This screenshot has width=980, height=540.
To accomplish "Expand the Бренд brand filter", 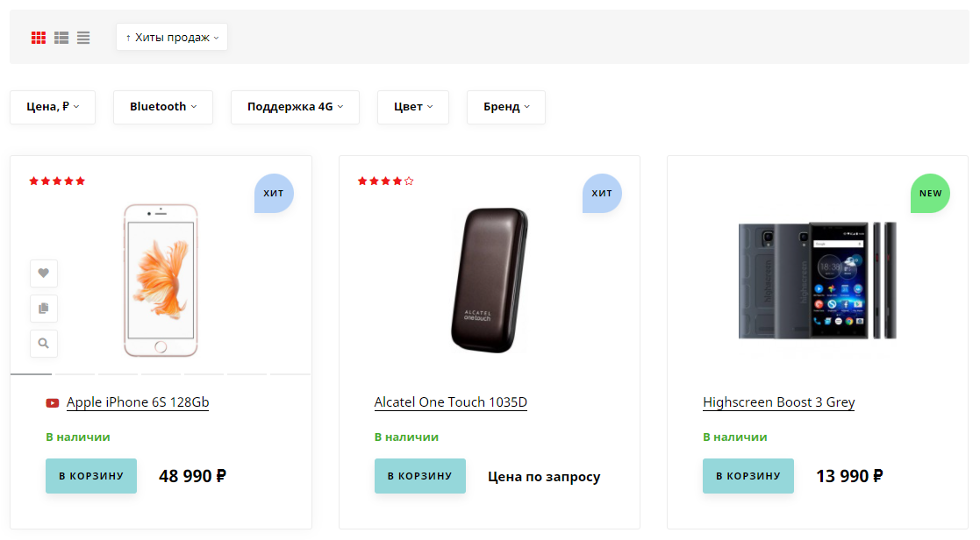I will 506,107.
